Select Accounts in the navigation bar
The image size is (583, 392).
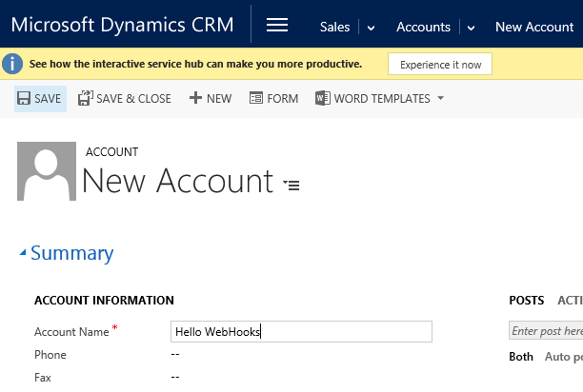423,27
